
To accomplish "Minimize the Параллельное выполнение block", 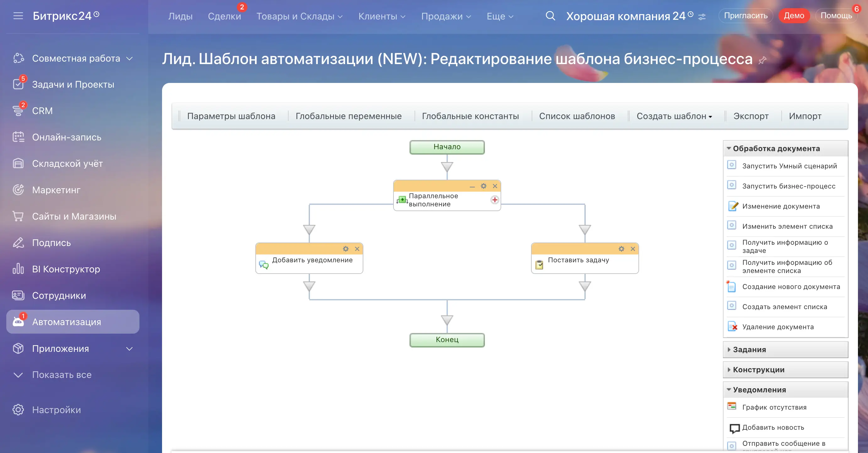I will [472, 186].
